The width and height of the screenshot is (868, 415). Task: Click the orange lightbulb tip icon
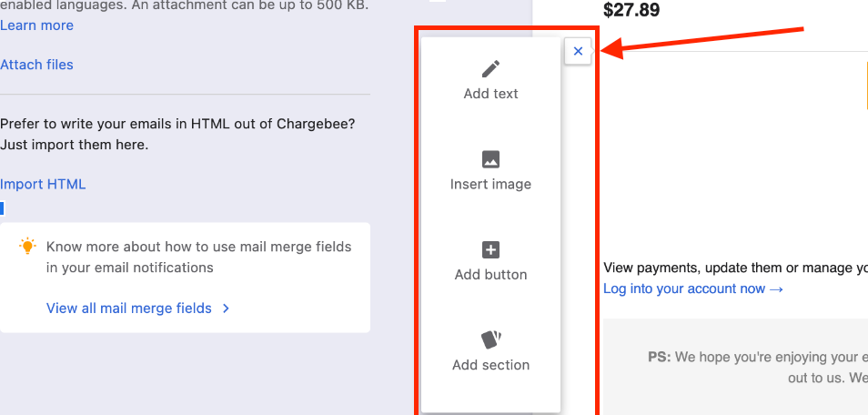tap(28, 246)
